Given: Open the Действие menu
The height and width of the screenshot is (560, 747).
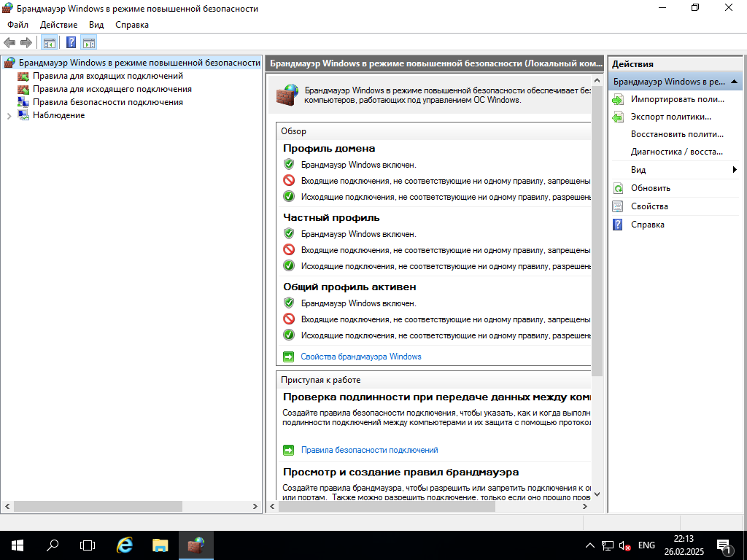Looking at the screenshot, I should 58,25.
